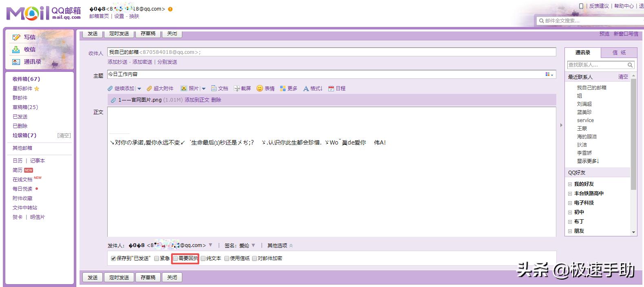Click the mobile phone icon near 反馈建议
This screenshot has width=644, height=287.
pyautogui.click(x=581, y=6)
